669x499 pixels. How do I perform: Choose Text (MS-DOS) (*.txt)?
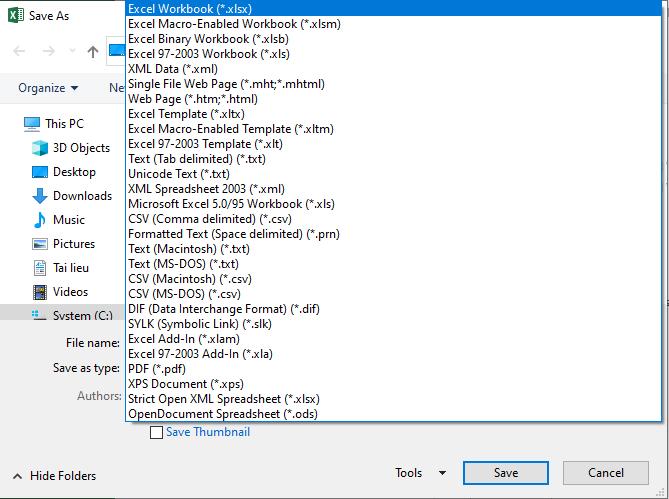pyautogui.click(x=393, y=264)
